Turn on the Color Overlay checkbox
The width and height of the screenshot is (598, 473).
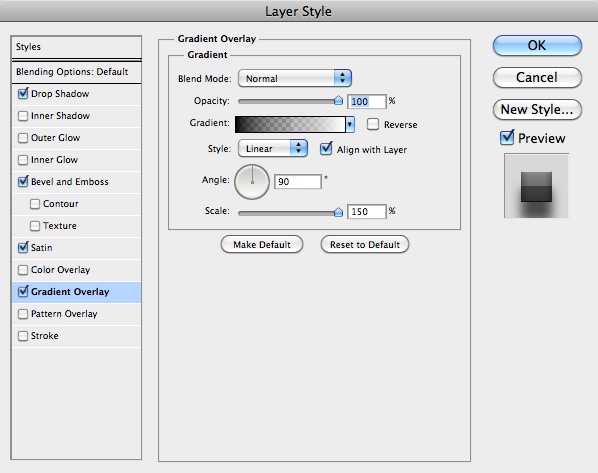click(x=23, y=270)
